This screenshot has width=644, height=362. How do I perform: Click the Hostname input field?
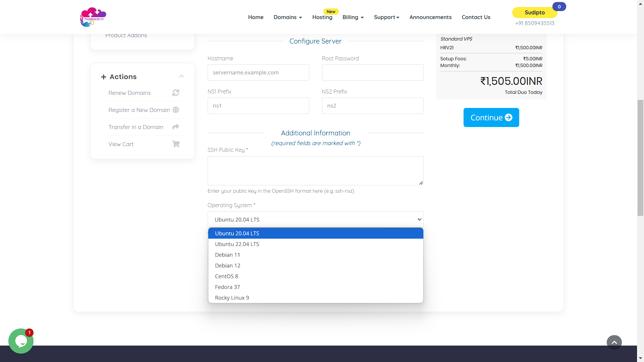[258, 73]
